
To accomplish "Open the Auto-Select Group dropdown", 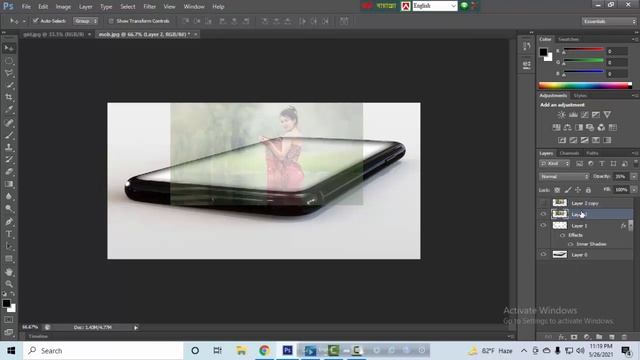I will pyautogui.click(x=85, y=21).
